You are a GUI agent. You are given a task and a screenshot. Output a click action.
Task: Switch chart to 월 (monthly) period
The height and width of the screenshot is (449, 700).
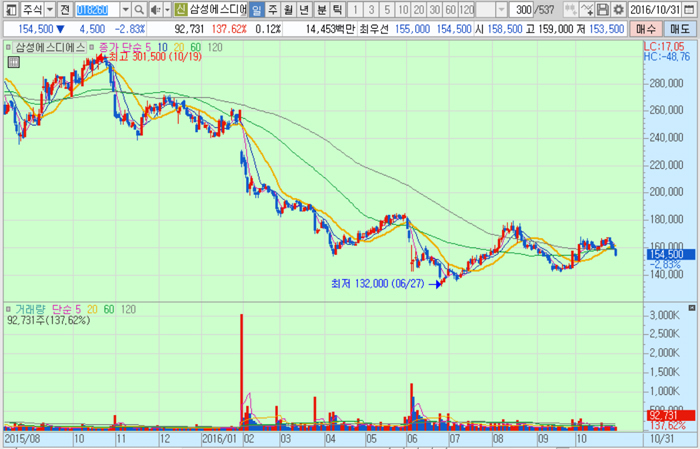pos(289,9)
